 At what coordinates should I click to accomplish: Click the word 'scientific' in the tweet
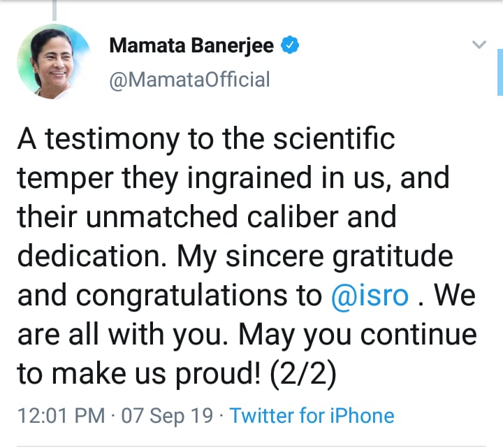[x=334, y=138]
